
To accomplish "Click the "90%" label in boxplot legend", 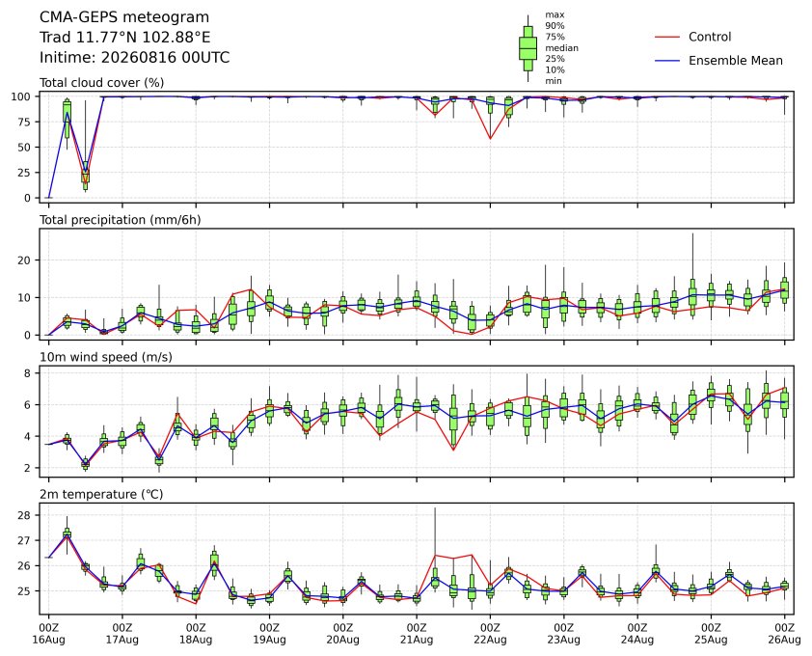I will click(555, 26).
